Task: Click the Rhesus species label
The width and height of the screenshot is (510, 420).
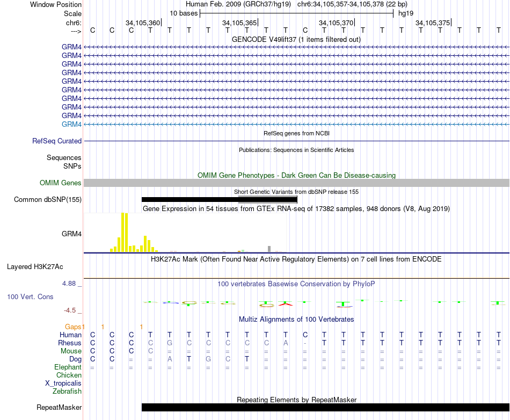Action: (x=70, y=343)
